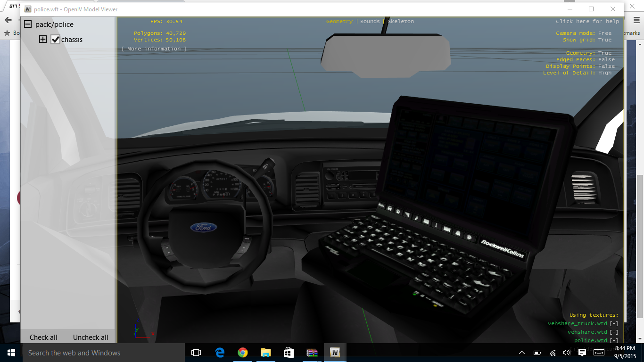The width and height of the screenshot is (644, 362).
Task: Collapse the pack:/police root node
Action: (x=28, y=25)
